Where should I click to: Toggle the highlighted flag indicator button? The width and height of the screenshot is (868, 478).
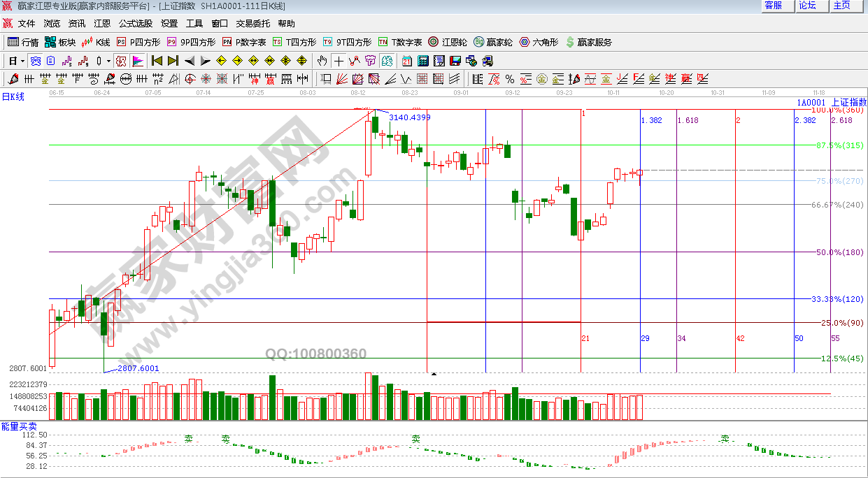pos(137,61)
